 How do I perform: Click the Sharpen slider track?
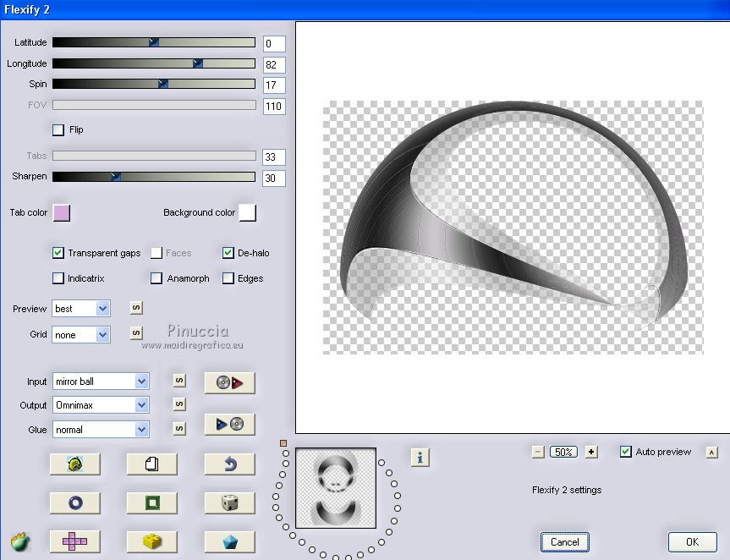click(154, 177)
